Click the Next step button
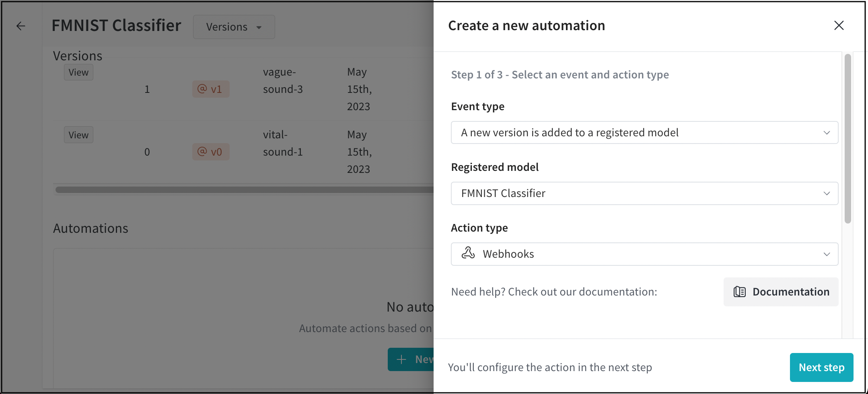Image resolution: width=868 pixels, height=394 pixels. (x=821, y=367)
